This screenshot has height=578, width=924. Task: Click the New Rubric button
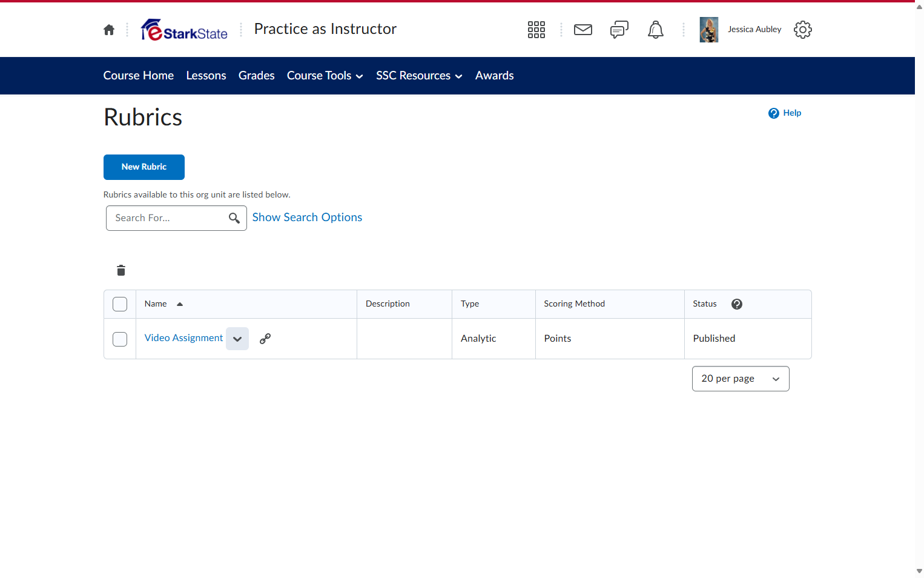click(144, 167)
